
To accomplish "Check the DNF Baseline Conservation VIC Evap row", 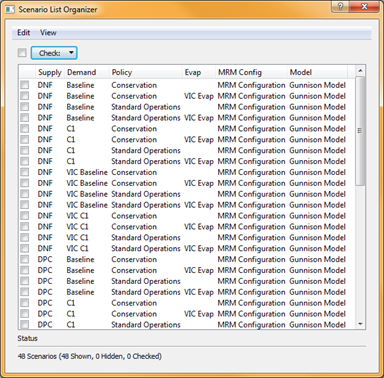I will (25, 96).
